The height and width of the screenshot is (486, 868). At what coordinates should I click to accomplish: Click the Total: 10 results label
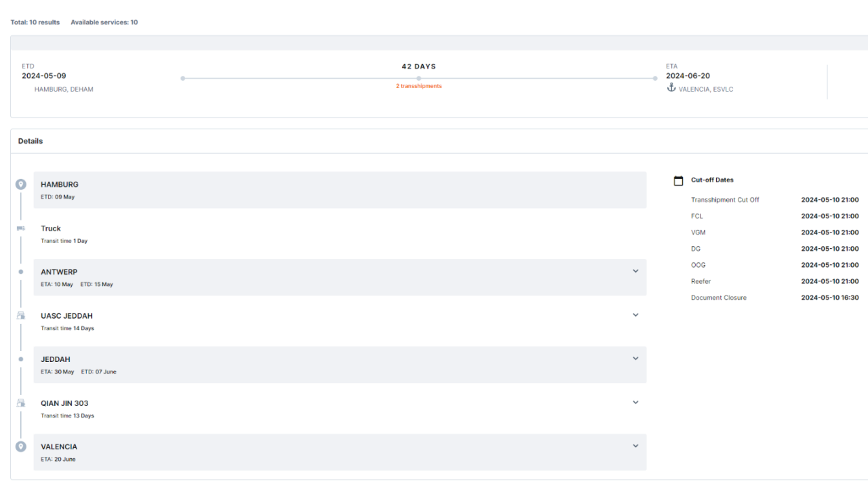pyautogui.click(x=35, y=22)
